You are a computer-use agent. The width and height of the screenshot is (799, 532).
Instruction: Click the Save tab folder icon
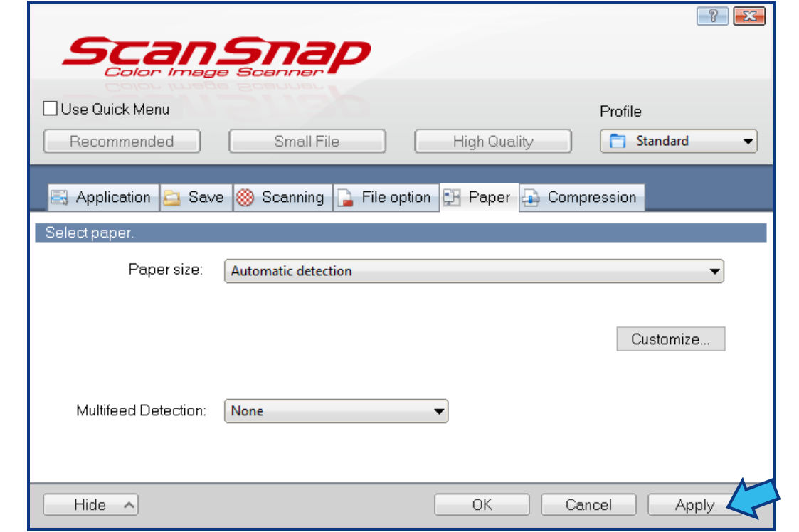click(x=171, y=197)
